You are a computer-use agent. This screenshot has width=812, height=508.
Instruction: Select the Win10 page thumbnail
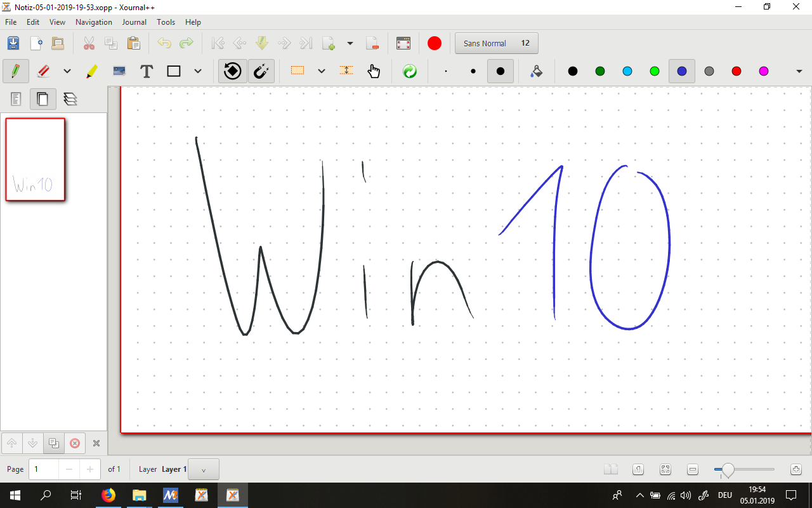[x=36, y=159]
